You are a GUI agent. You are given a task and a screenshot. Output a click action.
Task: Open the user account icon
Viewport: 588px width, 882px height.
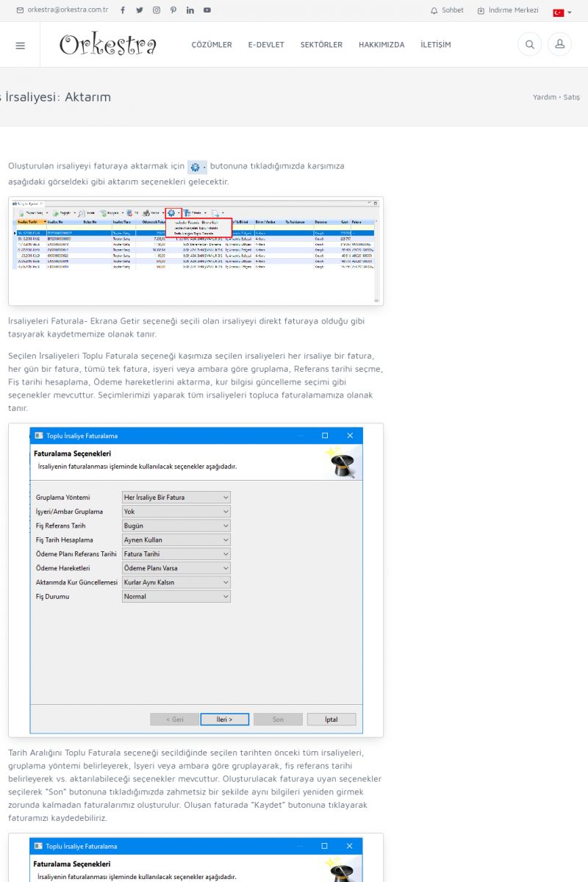559,45
